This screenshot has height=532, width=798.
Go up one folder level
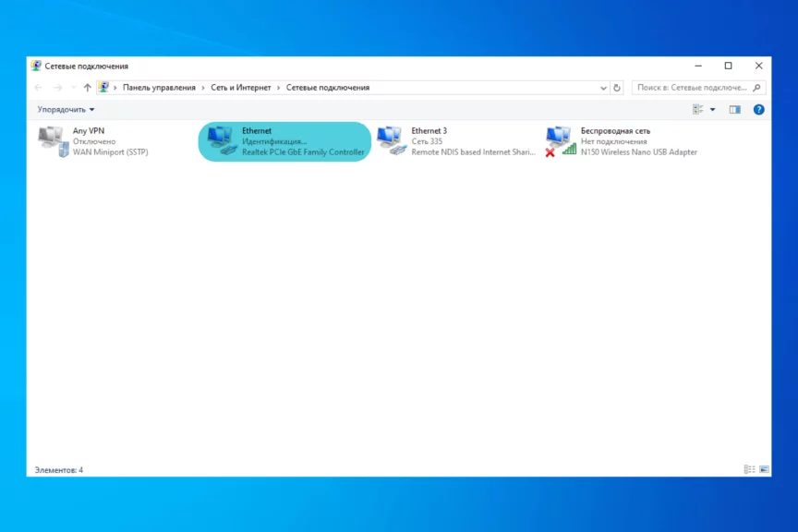coord(88,88)
